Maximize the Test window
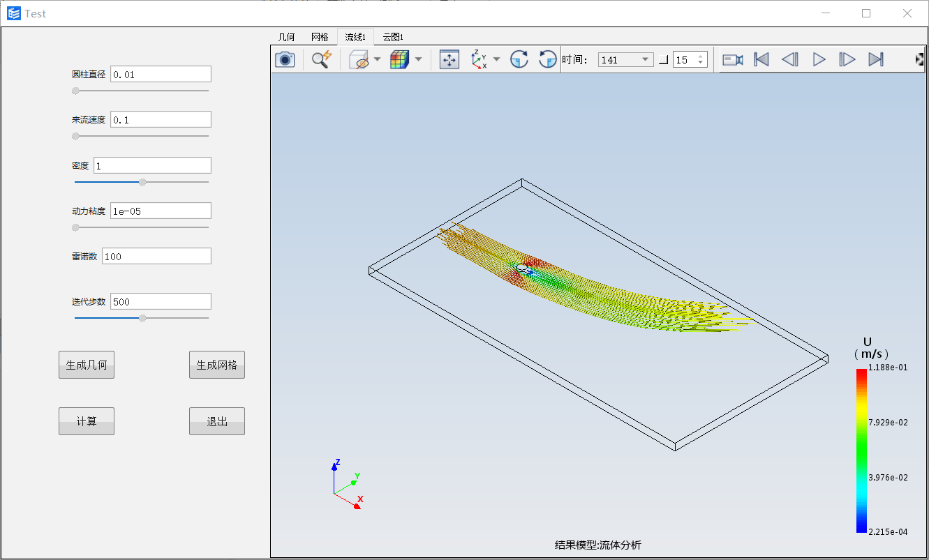929x560 pixels. [866, 13]
